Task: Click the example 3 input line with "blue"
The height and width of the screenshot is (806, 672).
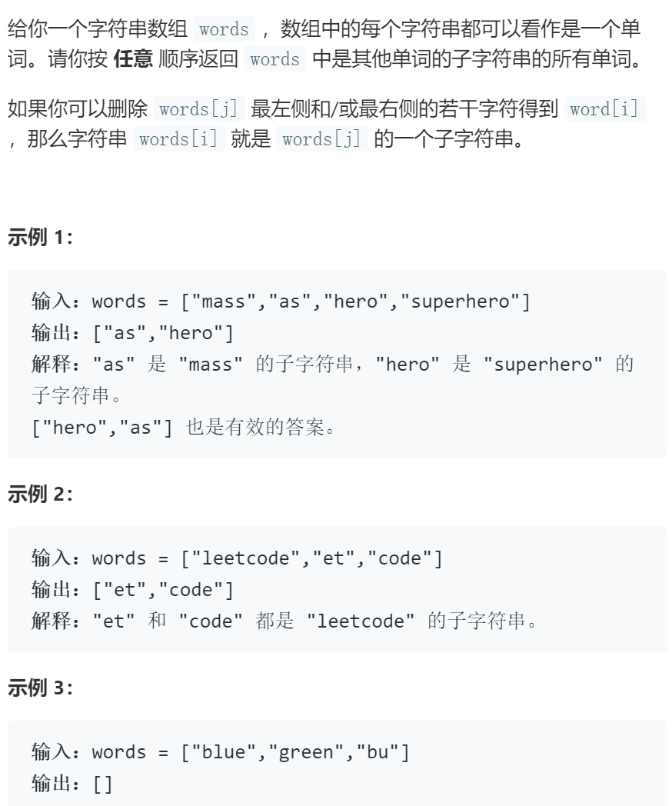Action: click(x=221, y=752)
